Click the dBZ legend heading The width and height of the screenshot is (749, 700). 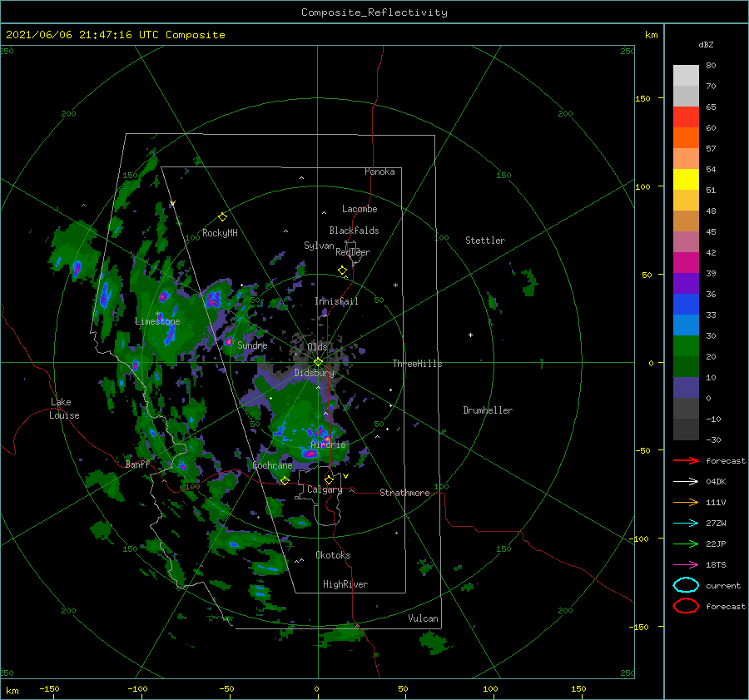[x=706, y=44]
